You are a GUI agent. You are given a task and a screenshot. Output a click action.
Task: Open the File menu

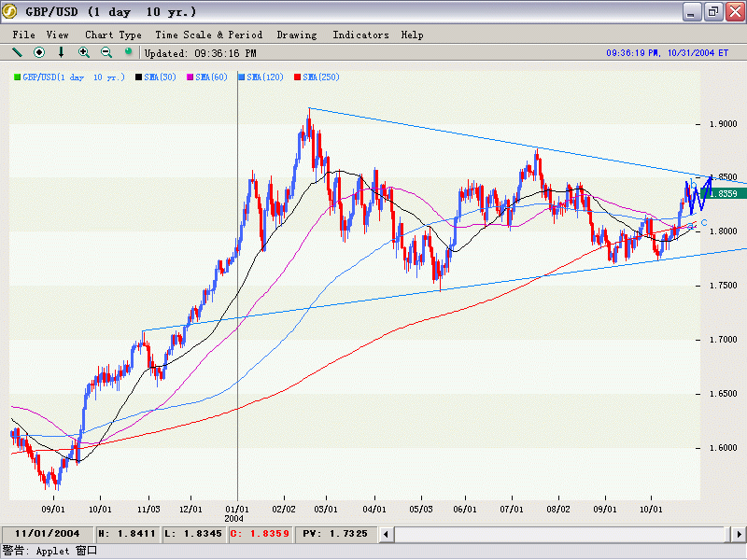tap(23, 35)
